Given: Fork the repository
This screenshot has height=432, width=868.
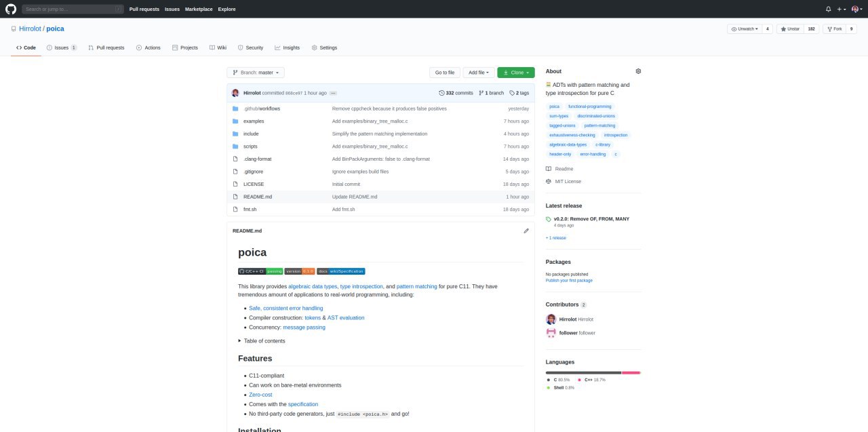Looking at the screenshot, I should coord(834,29).
